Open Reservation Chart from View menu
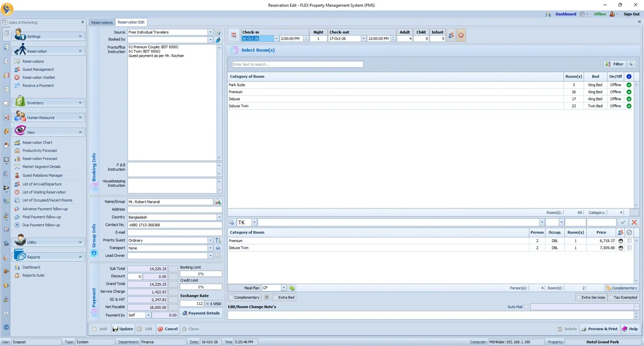Image resolution: width=644 pixels, height=346 pixels. (37, 143)
